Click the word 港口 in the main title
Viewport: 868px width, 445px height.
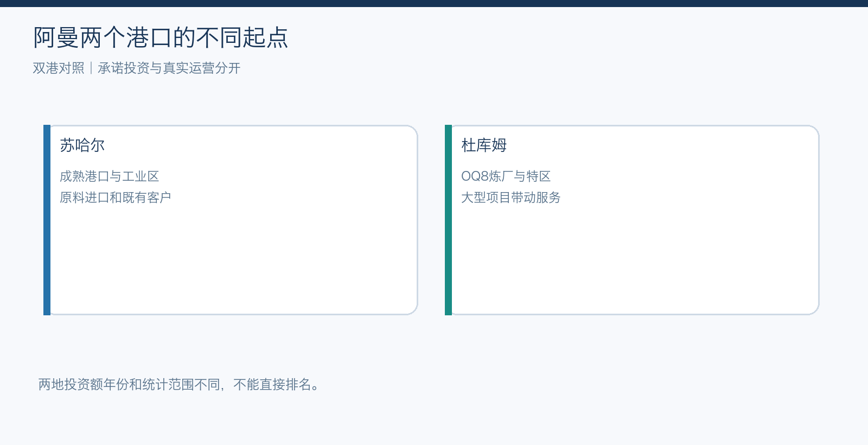(x=149, y=38)
